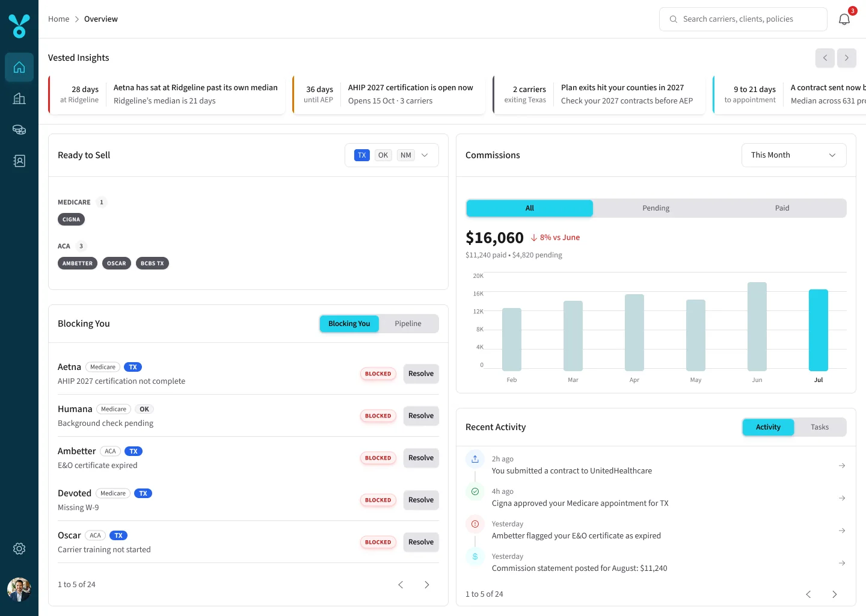Resolve the Humana background check blocker
Screen dimensions: 866x616
421,416
